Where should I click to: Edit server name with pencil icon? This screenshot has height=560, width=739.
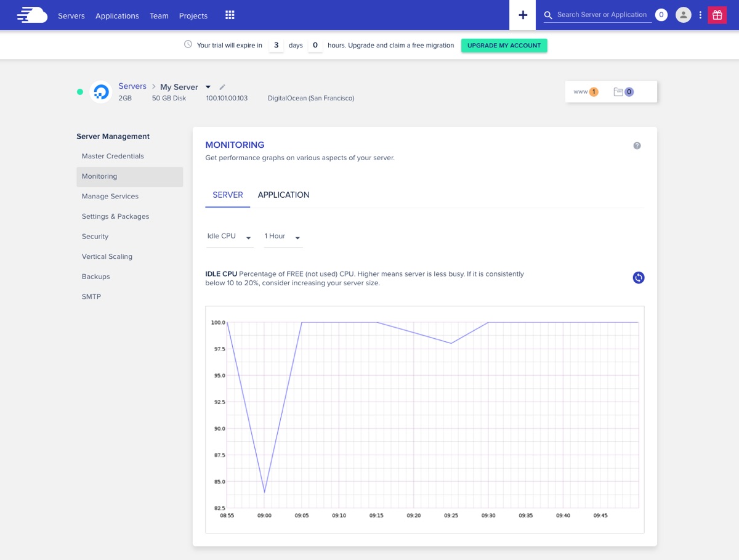pos(222,87)
